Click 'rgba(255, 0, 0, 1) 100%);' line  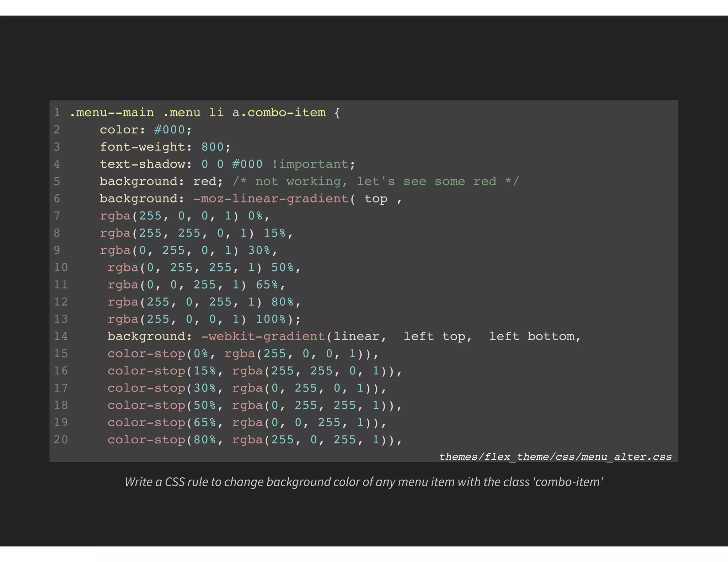[x=204, y=319]
